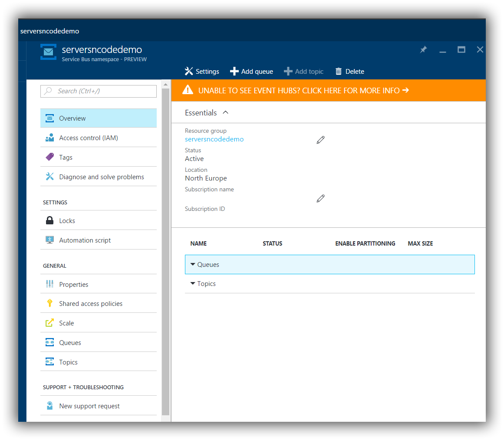Screen dimensions: 504x440
Task: Open Access control (IAM) menu item
Action: point(99,138)
